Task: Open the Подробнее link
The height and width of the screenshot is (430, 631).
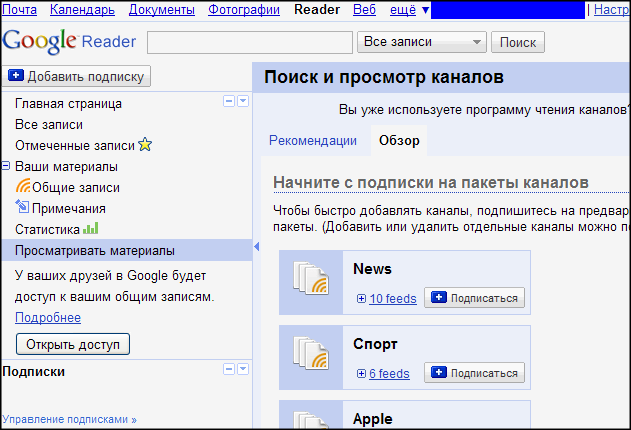Action: pyautogui.click(x=48, y=317)
